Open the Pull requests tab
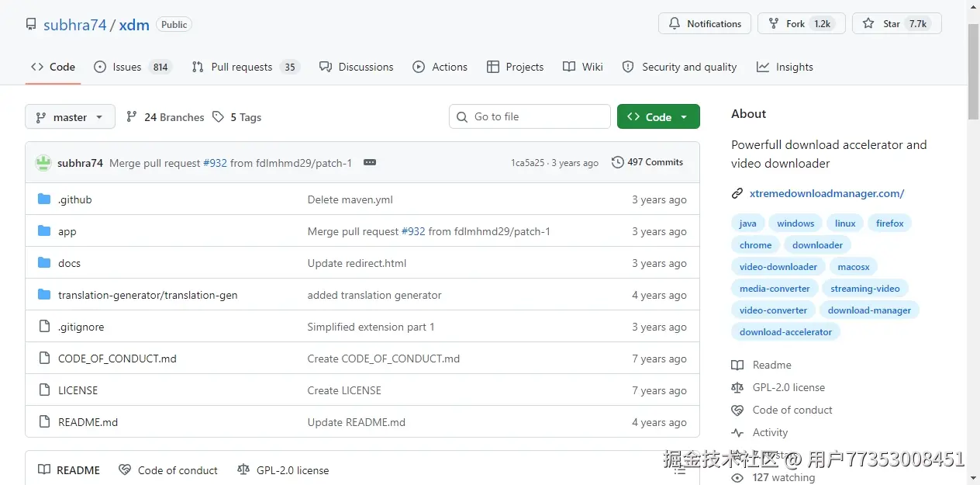980x485 pixels. tap(246, 67)
